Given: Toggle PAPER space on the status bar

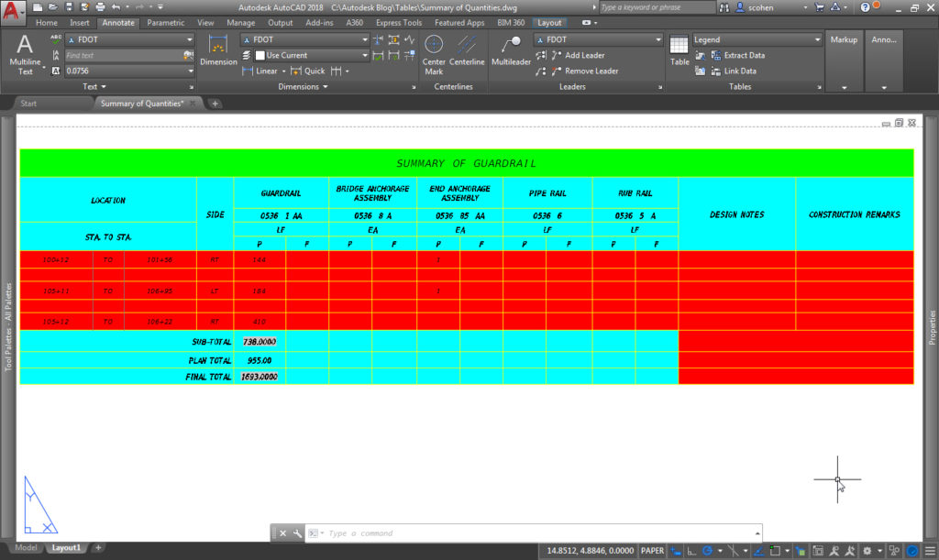Looking at the screenshot, I should tap(652, 551).
